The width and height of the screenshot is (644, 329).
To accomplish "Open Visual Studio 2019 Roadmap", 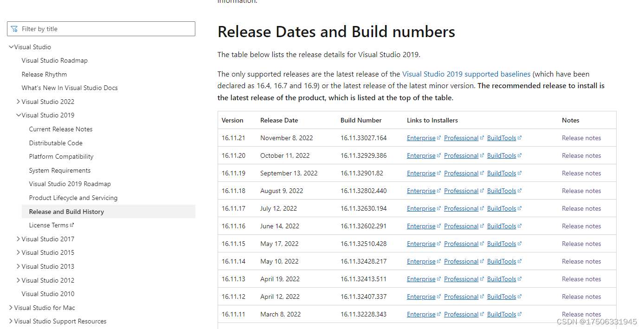I will (70, 184).
